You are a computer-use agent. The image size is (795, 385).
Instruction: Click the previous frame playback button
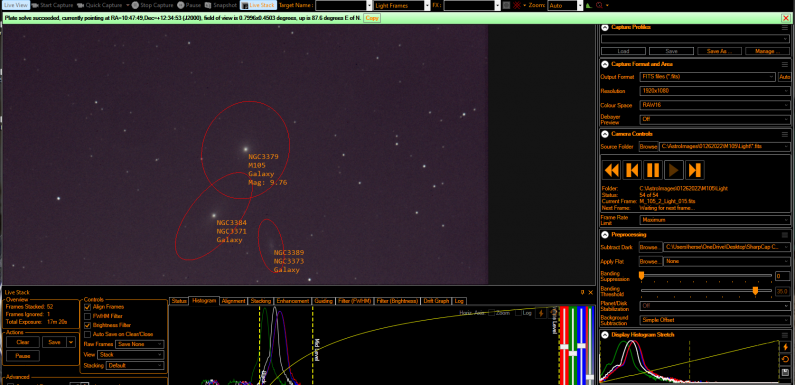632,169
